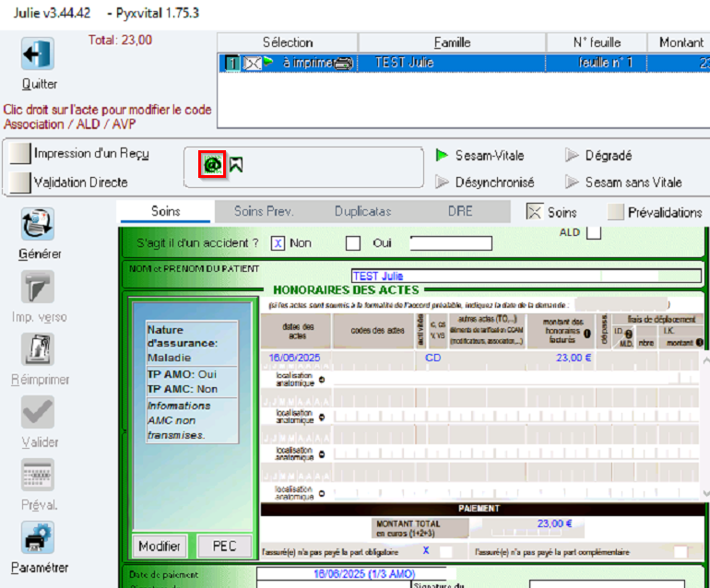Click the green @ email icon

(x=212, y=164)
